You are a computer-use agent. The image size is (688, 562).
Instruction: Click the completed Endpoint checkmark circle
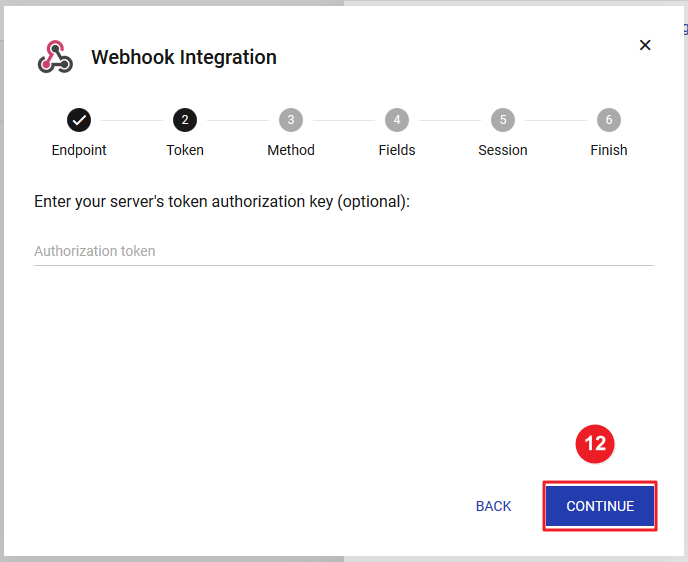click(x=79, y=120)
